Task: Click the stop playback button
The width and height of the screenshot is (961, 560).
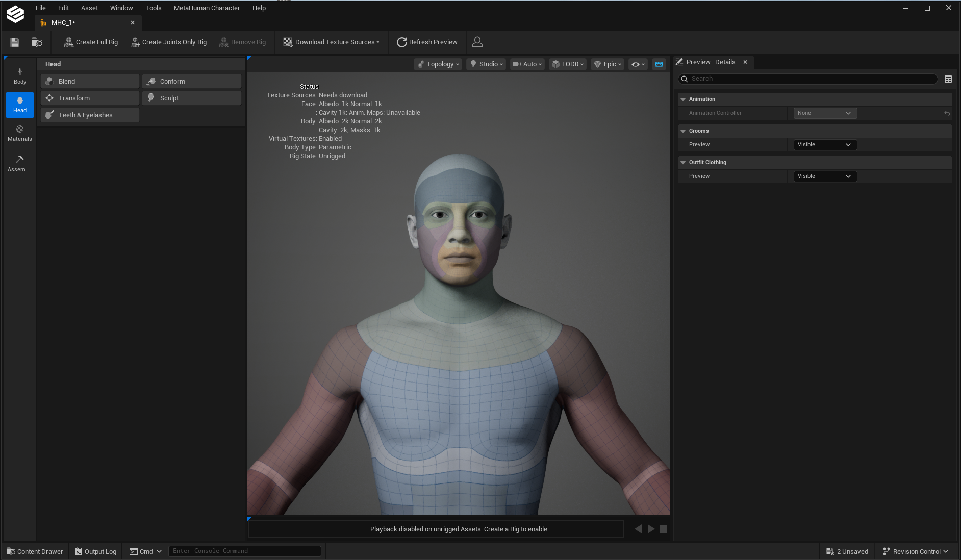Action: point(663,529)
